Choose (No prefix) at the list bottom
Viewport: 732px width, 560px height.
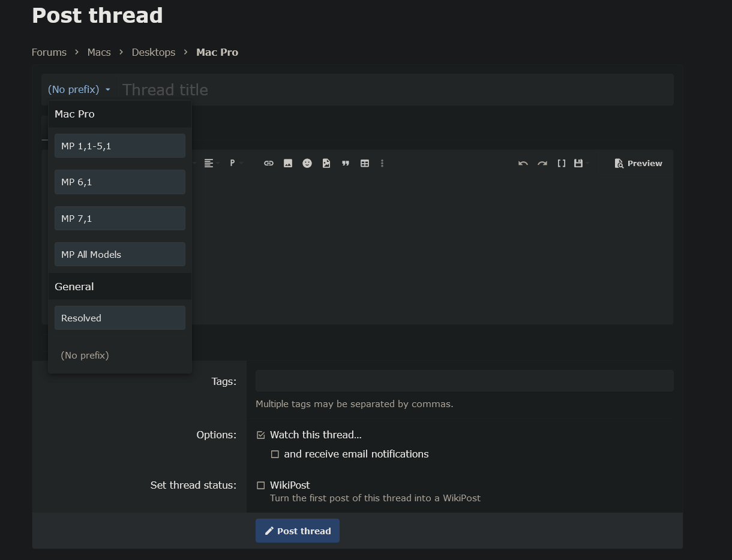(x=85, y=355)
